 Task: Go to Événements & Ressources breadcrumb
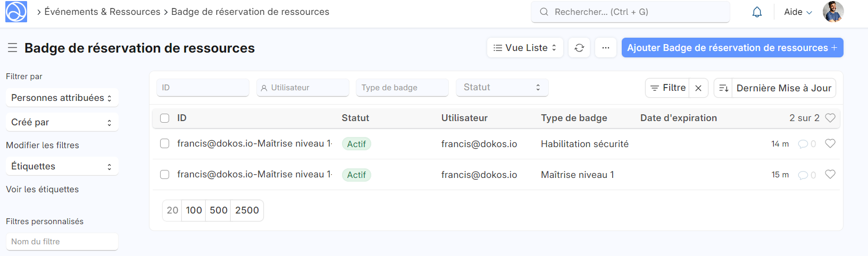click(102, 12)
